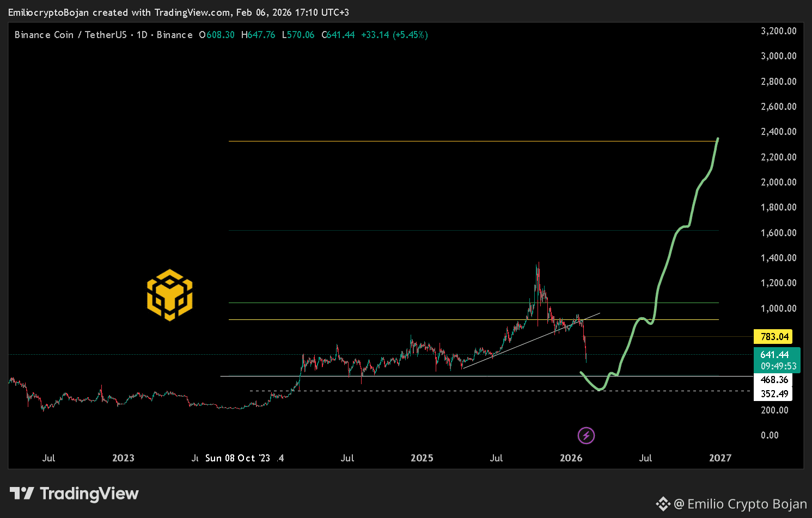
Task: Select the open value O608.30
Action: click(x=217, y=35)
